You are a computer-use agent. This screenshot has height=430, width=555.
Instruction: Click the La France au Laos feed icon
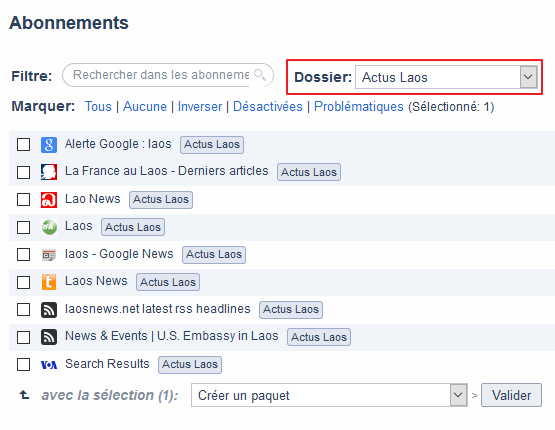tap(49, 172)
